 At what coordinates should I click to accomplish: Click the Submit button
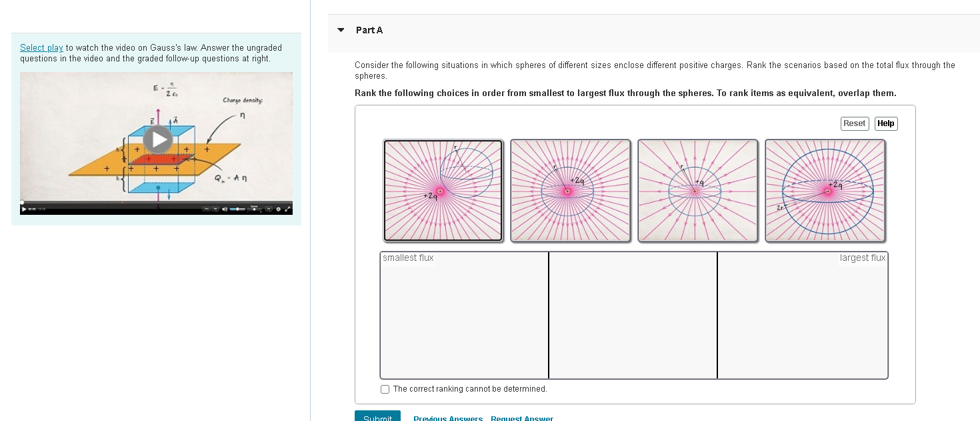pos(377,417)
